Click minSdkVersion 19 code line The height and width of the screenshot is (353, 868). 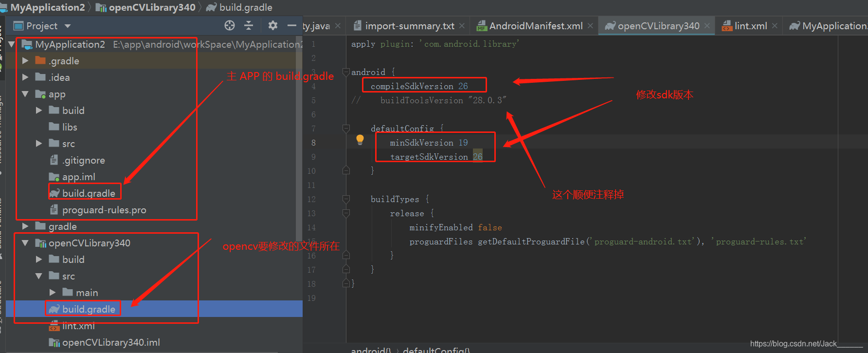tap(429, 143)
